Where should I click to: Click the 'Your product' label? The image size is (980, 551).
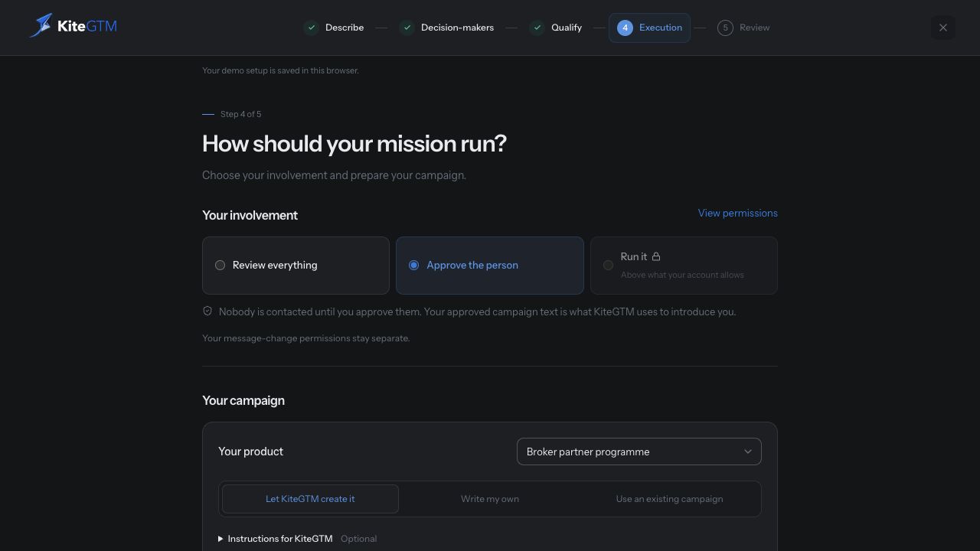[x=250, y=452]
